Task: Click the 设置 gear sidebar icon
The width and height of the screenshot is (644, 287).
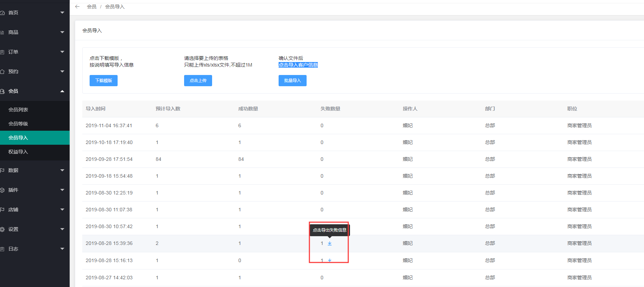Action: [x=2, y=229]
